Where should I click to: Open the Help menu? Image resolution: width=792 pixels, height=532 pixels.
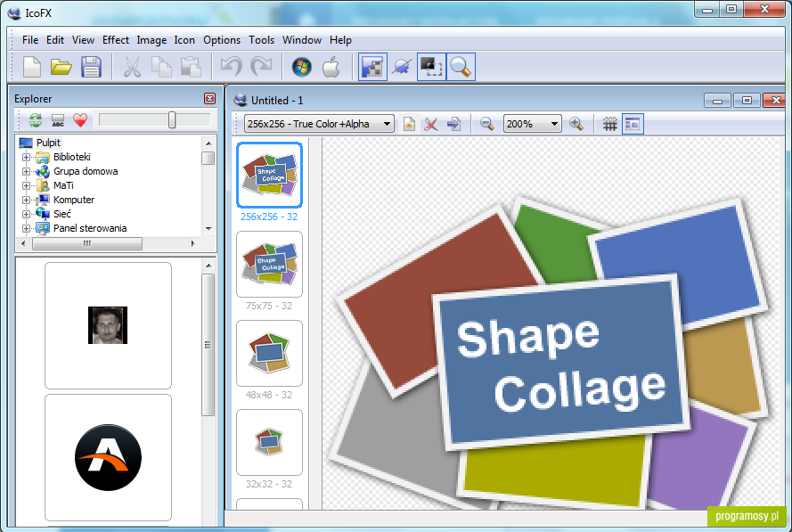340,40
